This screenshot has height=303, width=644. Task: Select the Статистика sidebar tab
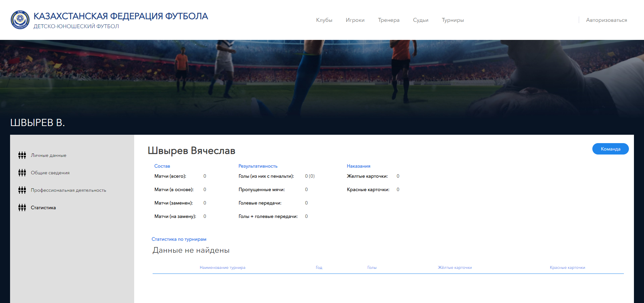43,207
